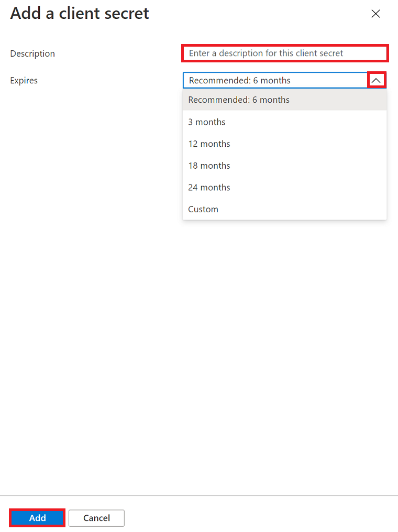Click the blue Add button

[37, 518]
